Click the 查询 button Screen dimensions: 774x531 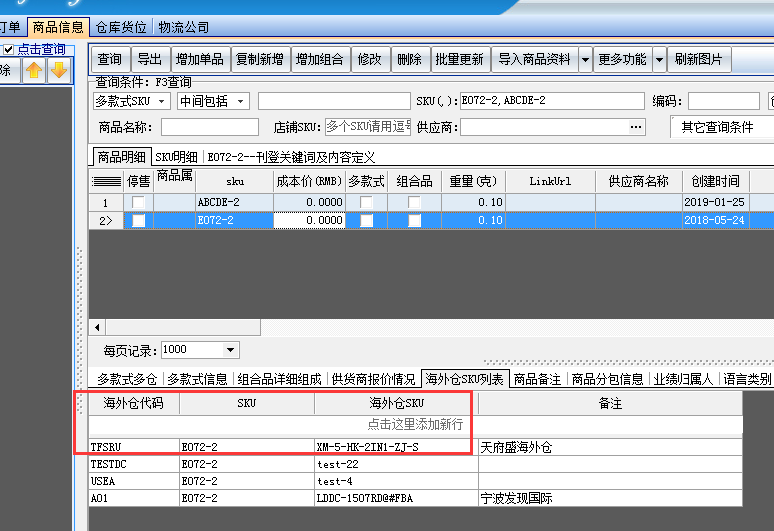(x=110, y=60)
